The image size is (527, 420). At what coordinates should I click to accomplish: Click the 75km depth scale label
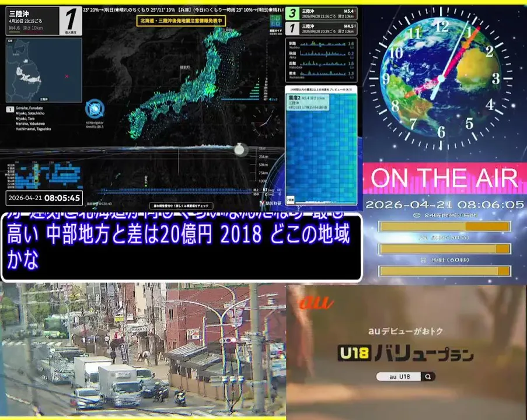(264, 173)
